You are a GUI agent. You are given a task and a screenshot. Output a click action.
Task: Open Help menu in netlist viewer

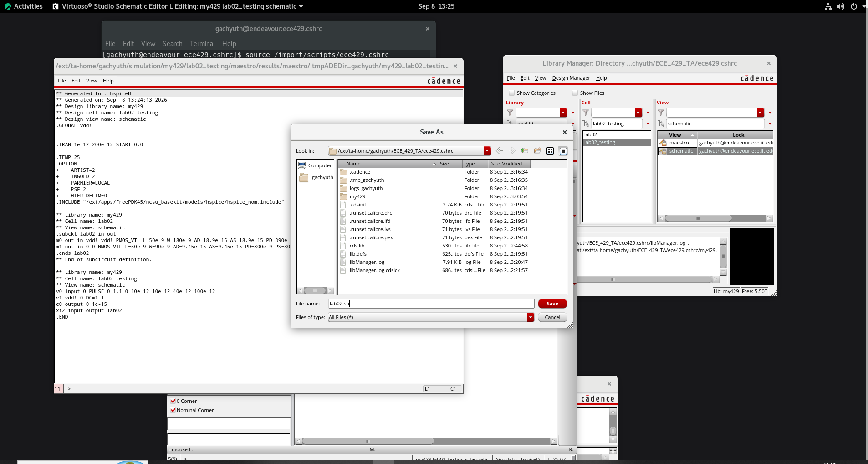pos(108,81)
